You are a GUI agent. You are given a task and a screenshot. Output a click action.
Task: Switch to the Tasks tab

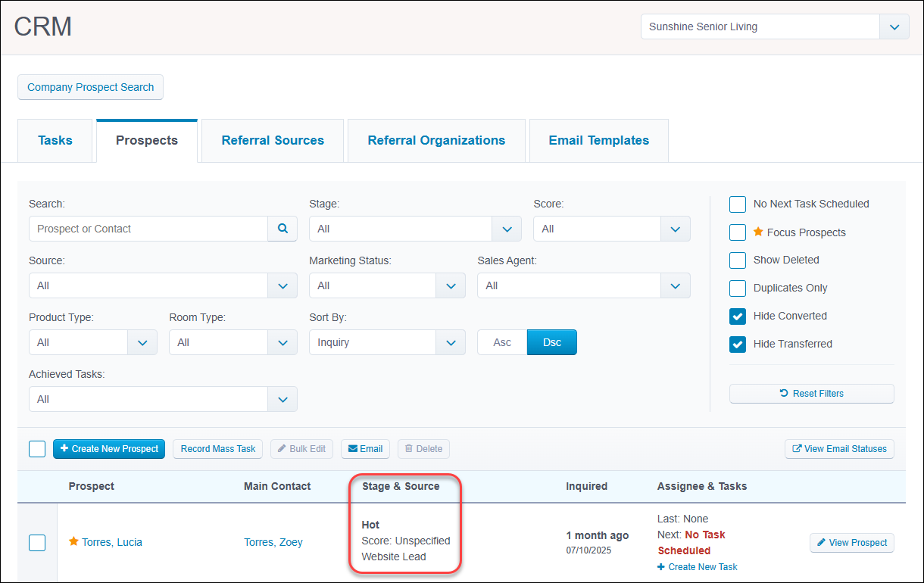(x=55, y=141)
